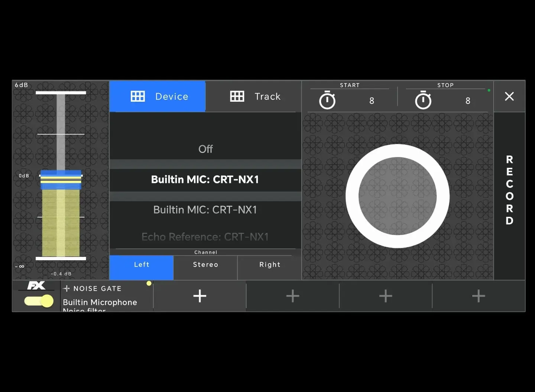Click the blue input gain fader handle

61,180
